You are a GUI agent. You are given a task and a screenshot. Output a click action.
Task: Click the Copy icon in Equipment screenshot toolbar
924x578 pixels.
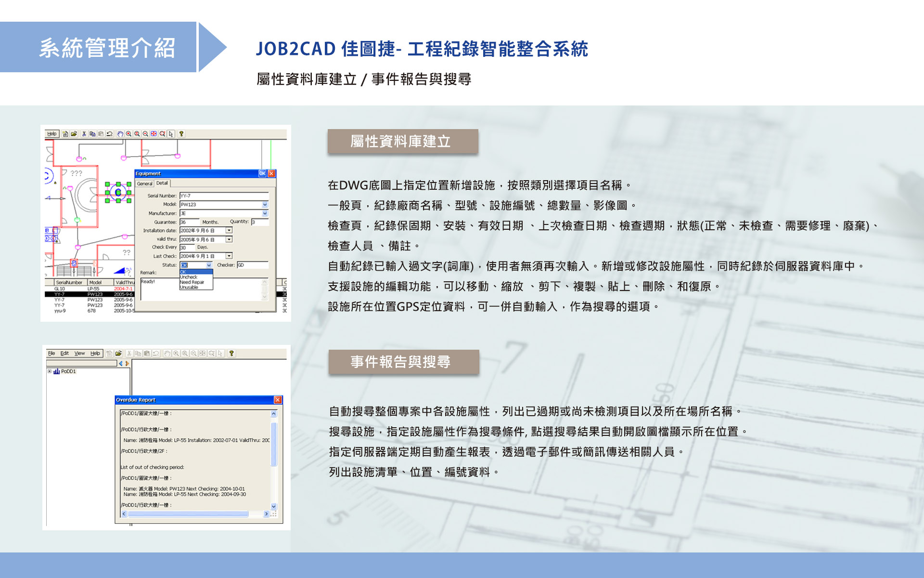92,134
